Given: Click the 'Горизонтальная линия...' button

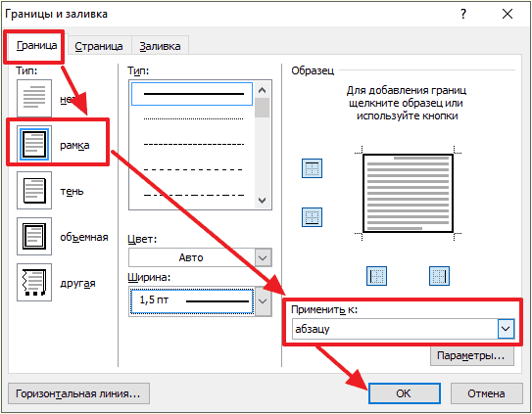Looking at the screenshot, I should click(78, 393).
